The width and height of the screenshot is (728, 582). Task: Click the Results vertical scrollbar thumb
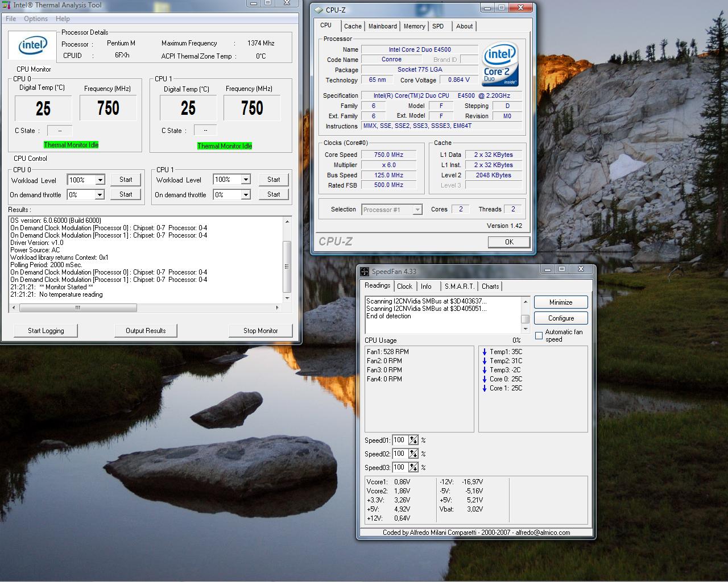pos(287,267)
